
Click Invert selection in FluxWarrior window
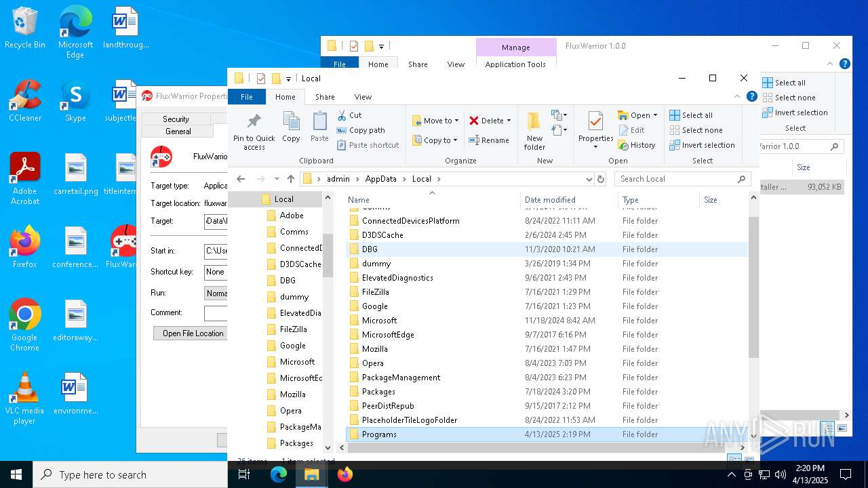795,113
